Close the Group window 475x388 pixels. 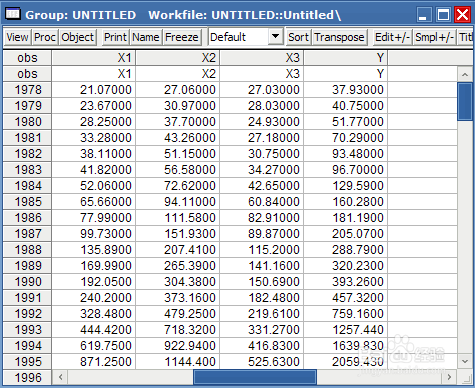pyautogui.click(x=463, y=15)
